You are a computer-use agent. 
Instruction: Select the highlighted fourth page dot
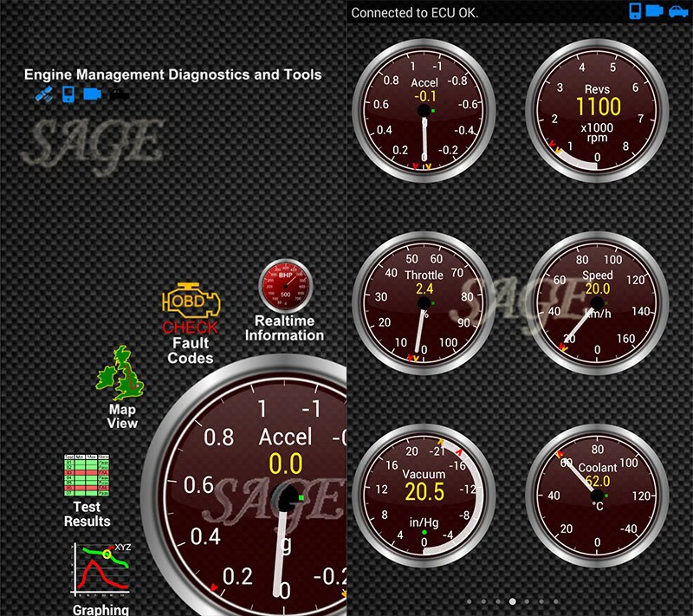pyautogui.click(x=512, y=601)
